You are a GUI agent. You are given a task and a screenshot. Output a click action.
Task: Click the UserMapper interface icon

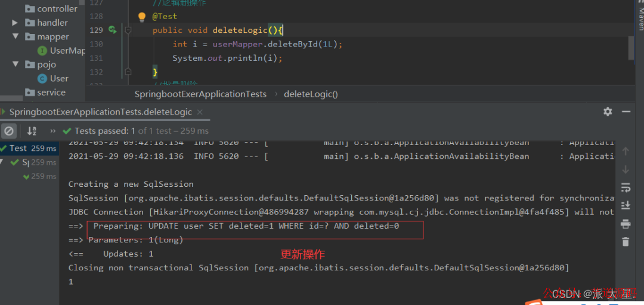pyautogui.click(x=42, y=51)
